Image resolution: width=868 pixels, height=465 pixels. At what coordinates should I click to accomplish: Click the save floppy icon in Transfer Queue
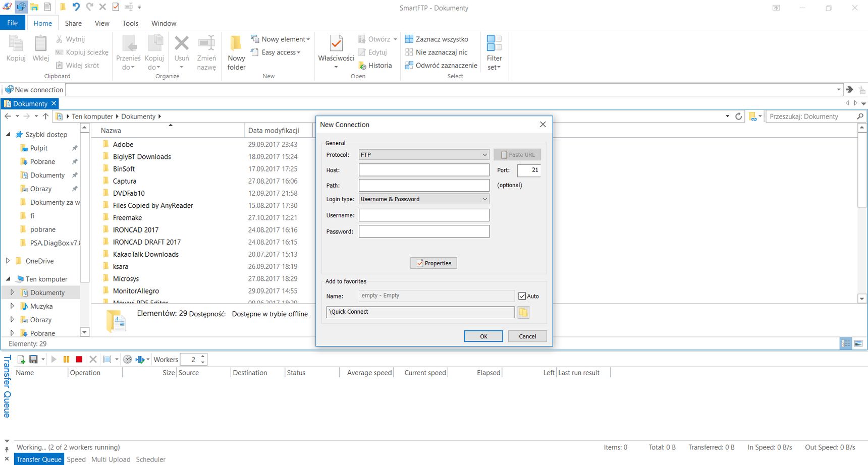pyautogui.click(x=33, y=360)
